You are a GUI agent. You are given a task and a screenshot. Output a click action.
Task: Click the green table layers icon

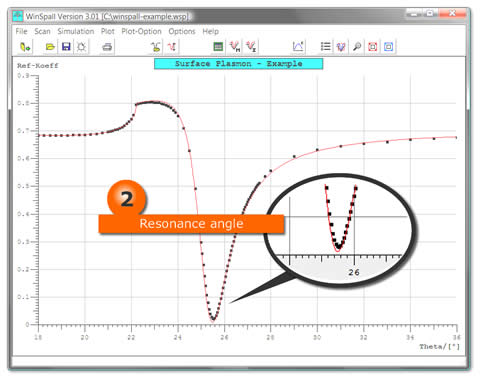(x=218, y=47)
